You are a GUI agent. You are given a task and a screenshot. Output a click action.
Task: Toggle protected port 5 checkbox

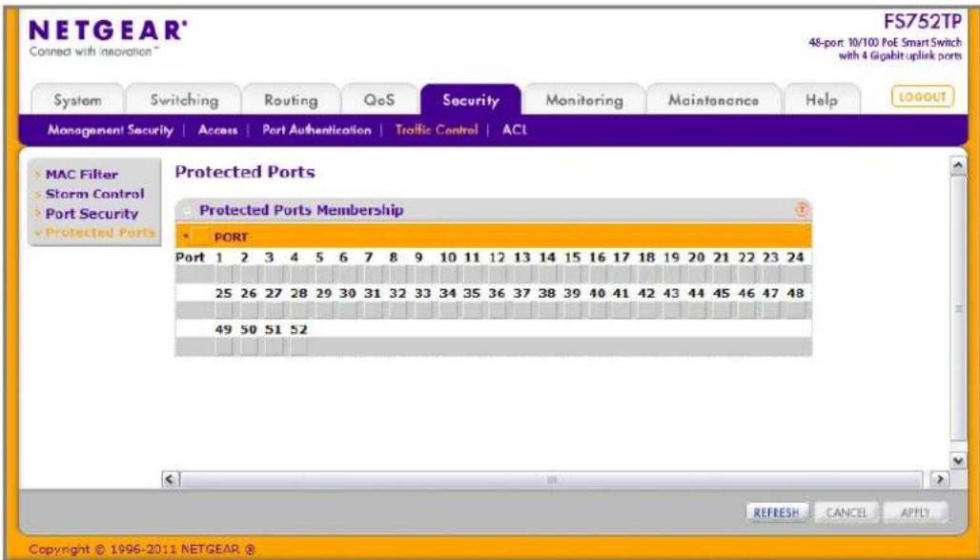click(323, 274)
